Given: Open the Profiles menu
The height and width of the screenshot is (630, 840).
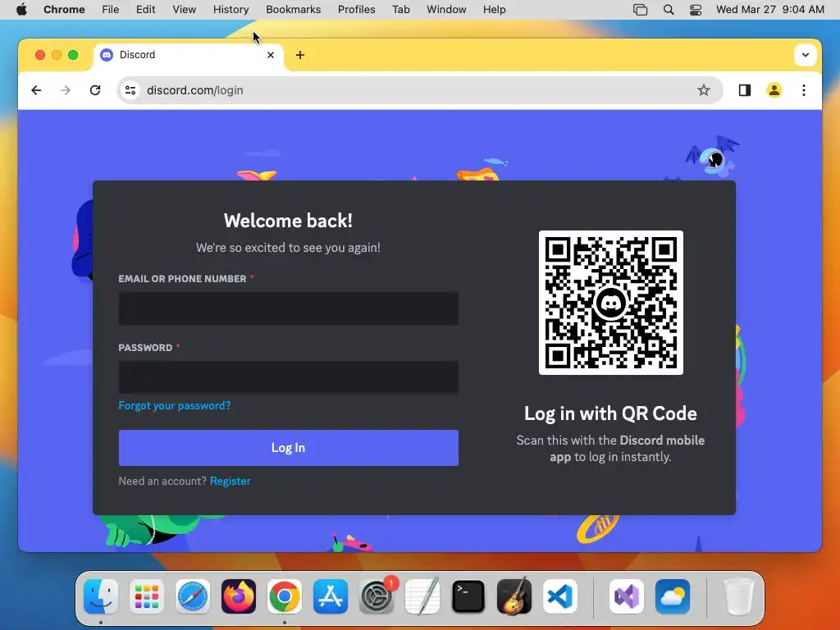Looking at the screenshot, I should pyautogui.click(x=356, y=10).
